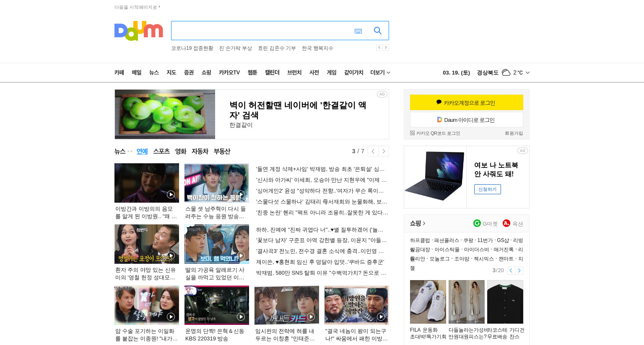644x345 pixels.
Task: Click the green apples ad image
Action: 165,114
